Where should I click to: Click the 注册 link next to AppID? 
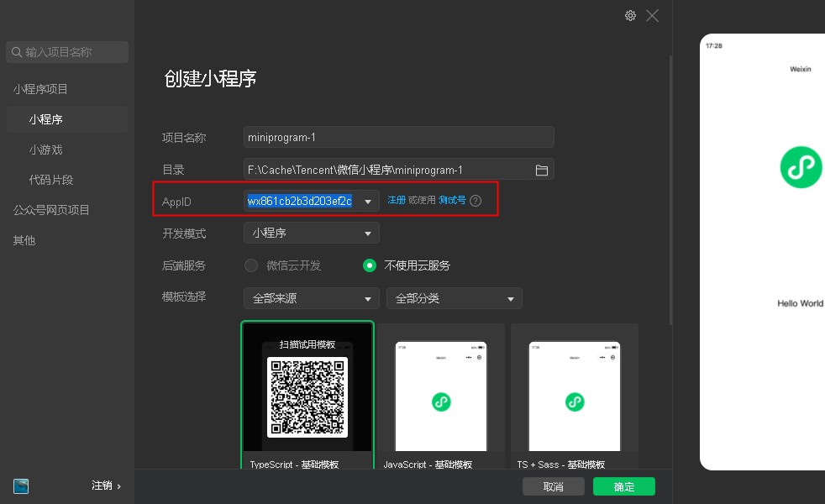pos(397,200)
